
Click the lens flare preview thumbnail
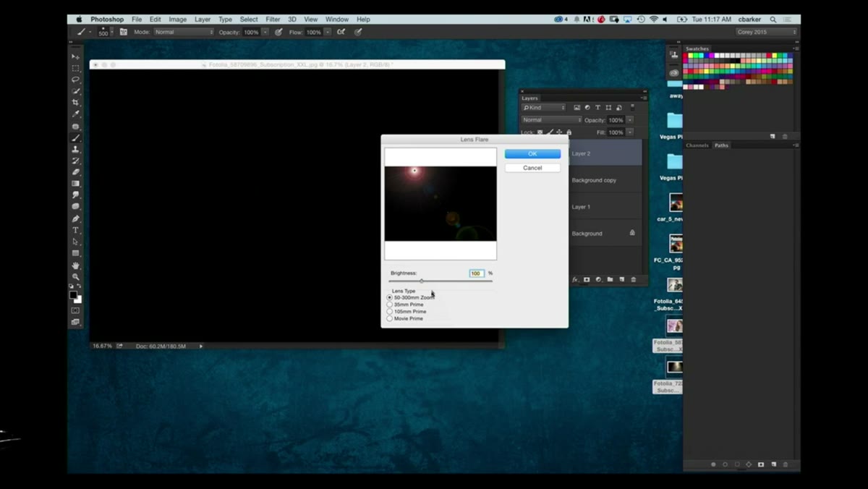click(441, 204)
